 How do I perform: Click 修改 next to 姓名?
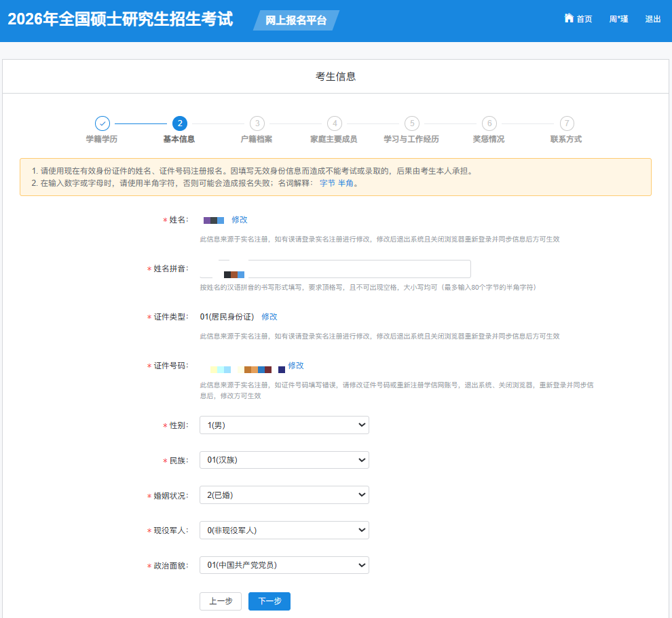[x=240, y=220]
